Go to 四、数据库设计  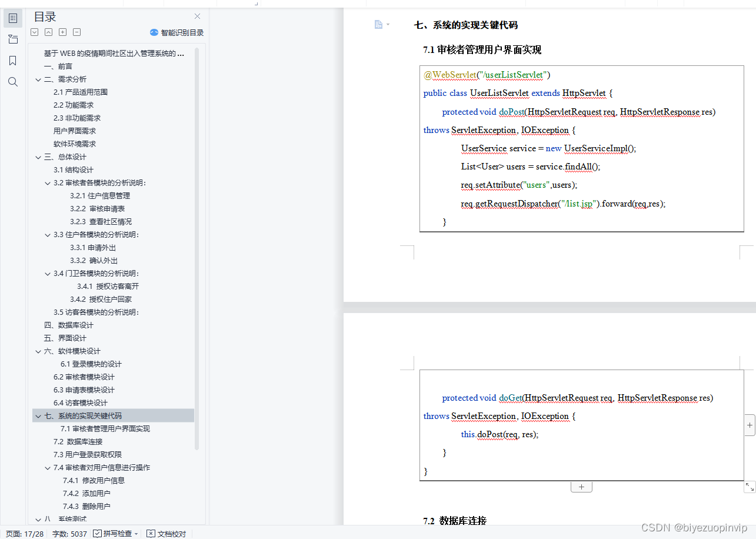coord(68,325)
